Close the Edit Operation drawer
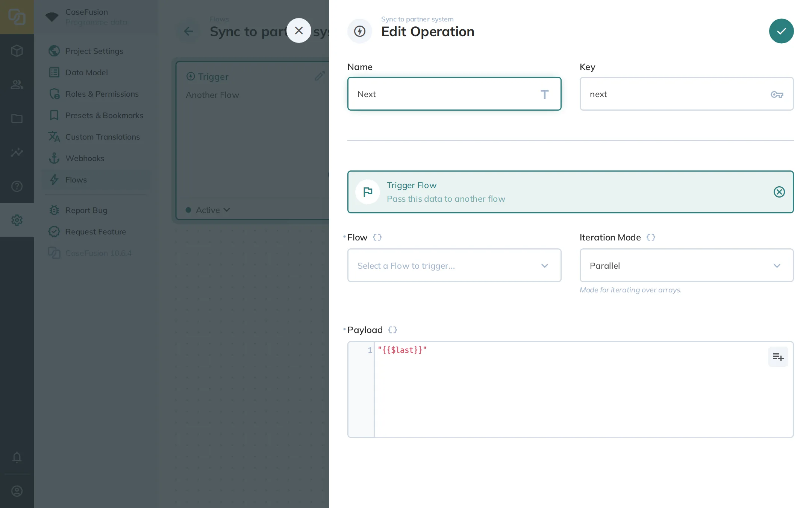Viewport: 812px width, 508px height. click(299, 30)
